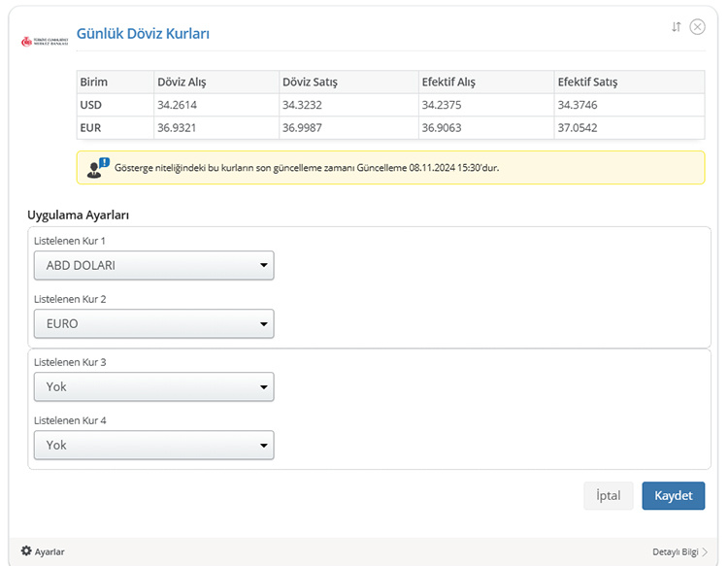Image resolution: width=728 pixels, height=566 pixels.
Task: Open Ayarlar gear icon at bottom
Action: [x=26, y=550]
